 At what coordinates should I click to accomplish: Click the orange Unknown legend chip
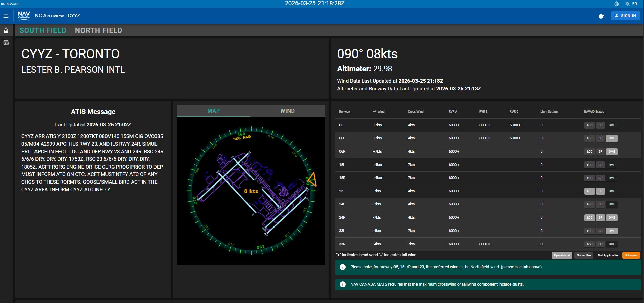631,255
